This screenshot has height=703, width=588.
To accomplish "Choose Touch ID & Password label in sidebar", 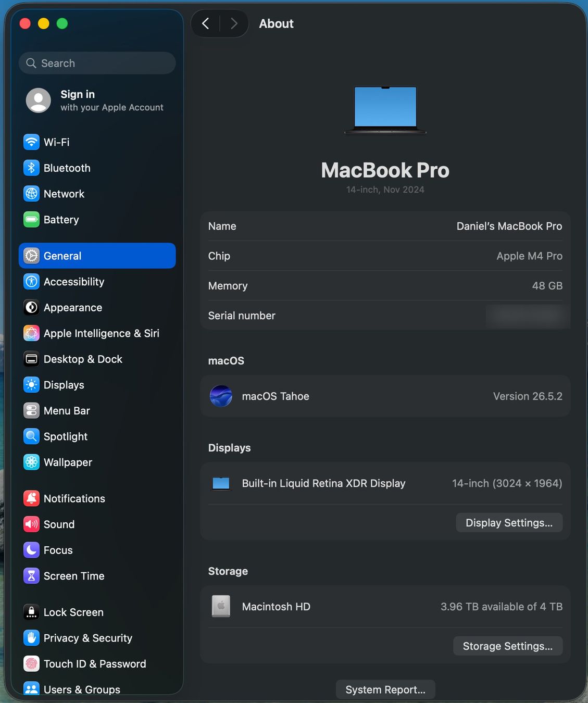I will [x=95, y=663].
